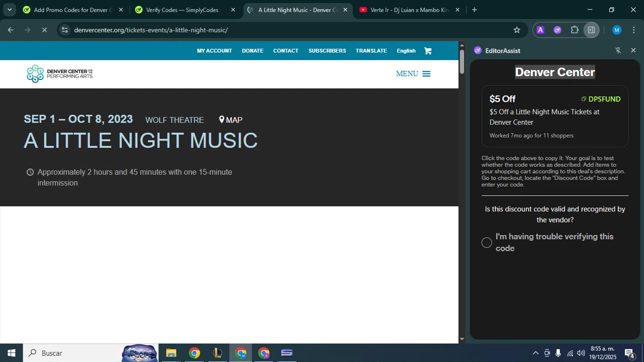Go to SUBSCRIBERS page
The width and height of the screenshot is (644, 362).
327,51
